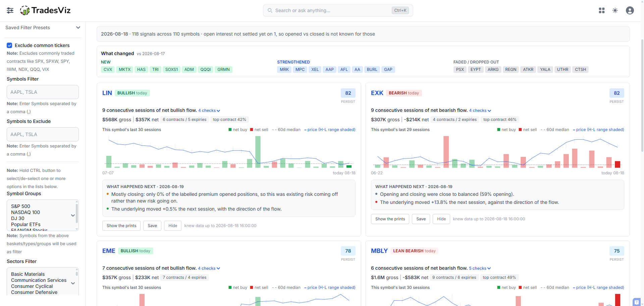Click the new SOXS1 ticker chip
This screenshot has width=644, height=306.
[x=171, y=70]
